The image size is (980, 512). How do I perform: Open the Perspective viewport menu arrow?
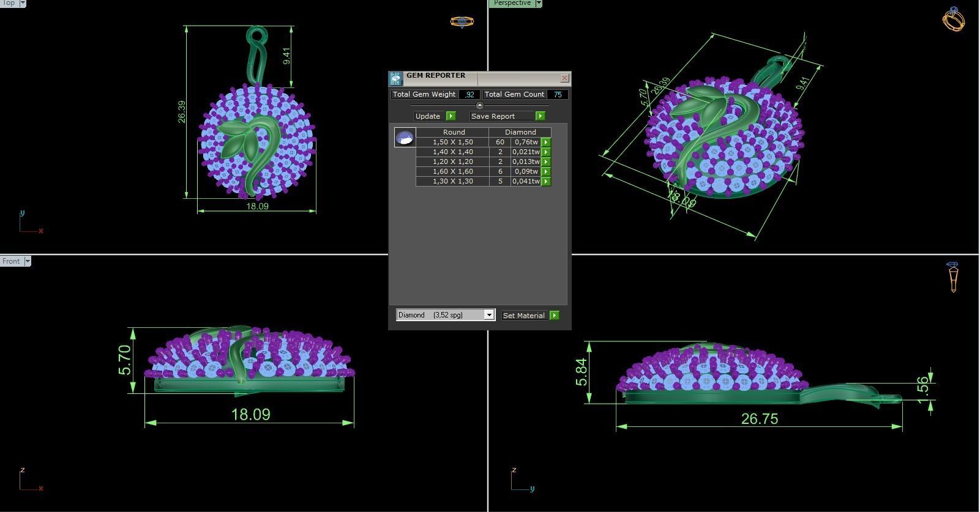[539, 3]
